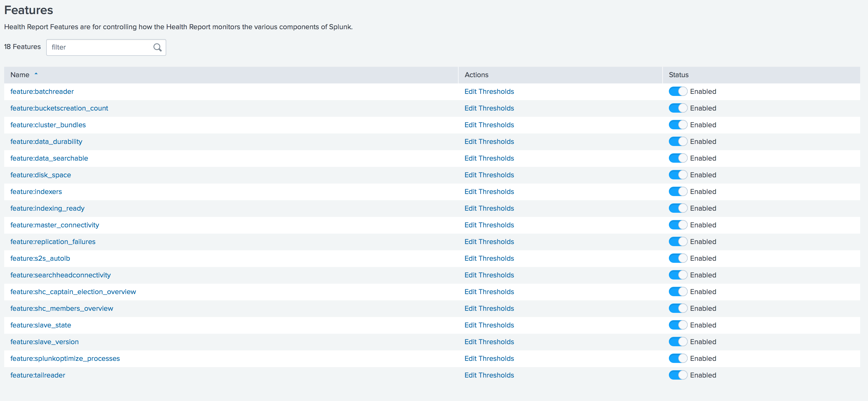This screenshot has height=401, width=868.
Task: Click the 18 Features label area
Action: pyautogui.click(x=23, y=47)
